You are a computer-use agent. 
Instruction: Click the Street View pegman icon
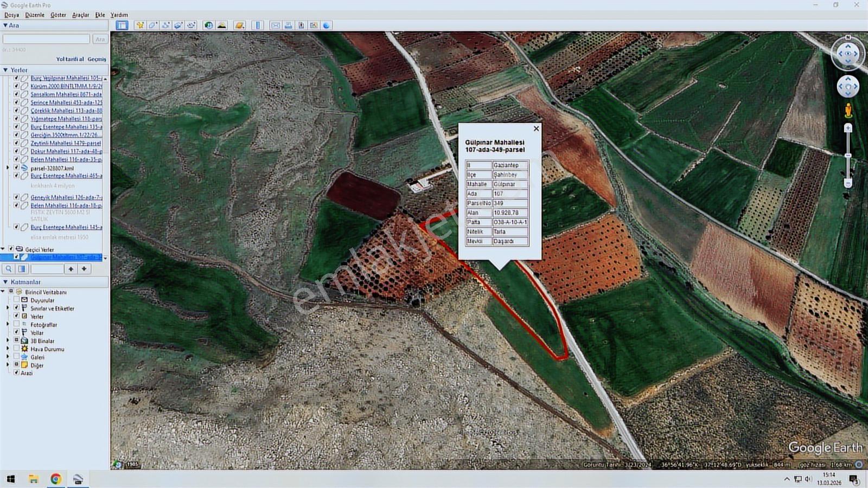[x=848, y=111]
